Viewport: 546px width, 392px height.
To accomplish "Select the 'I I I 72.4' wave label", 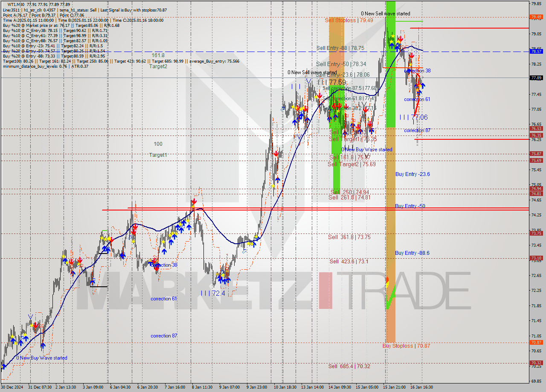I will point(212,293).
